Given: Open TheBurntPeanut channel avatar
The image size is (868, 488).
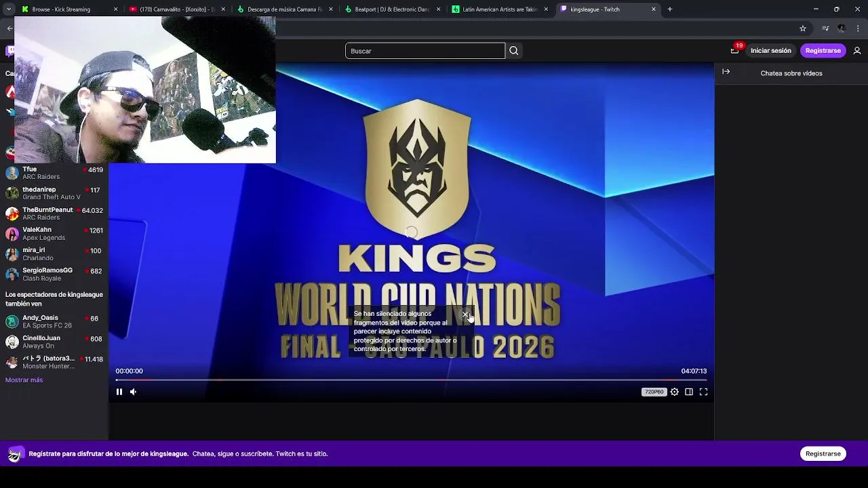Looking at the screenshot, I should (x=12, y=213).
